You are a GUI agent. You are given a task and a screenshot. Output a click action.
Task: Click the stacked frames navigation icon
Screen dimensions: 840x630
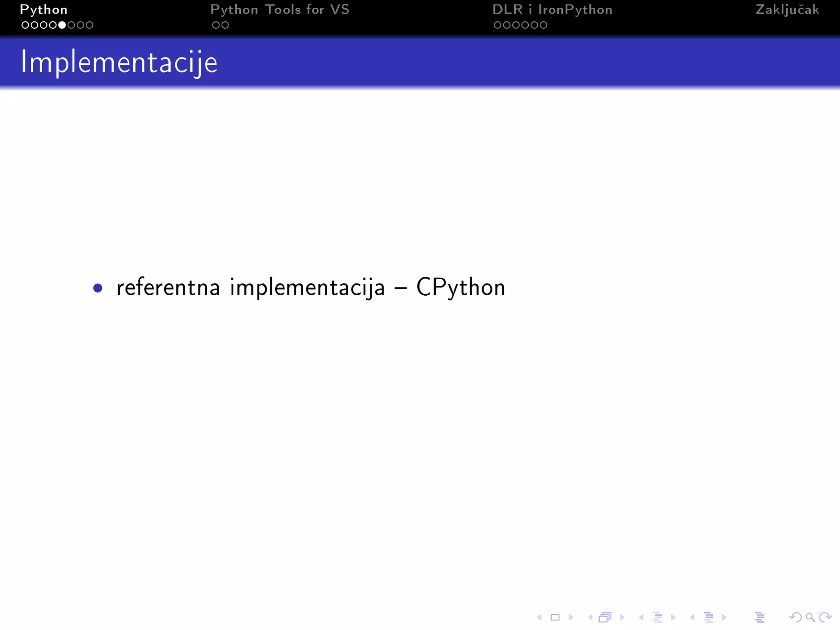[605, 617]
